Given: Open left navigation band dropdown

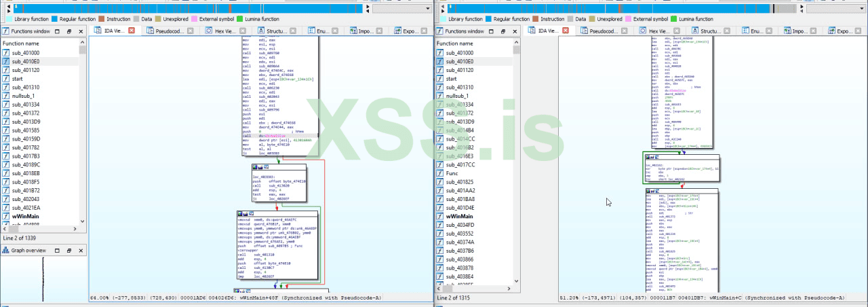Looking at the screenshot, I should point(429,9).
